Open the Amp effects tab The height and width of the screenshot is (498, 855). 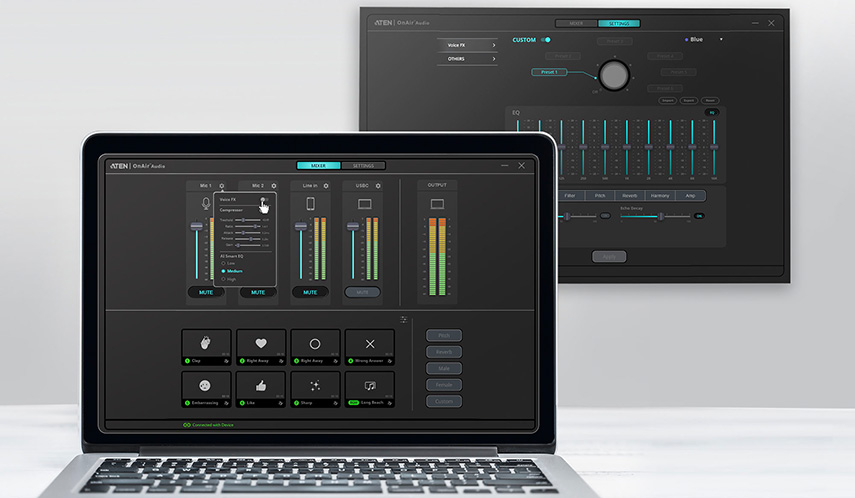[x=690, y=195]
